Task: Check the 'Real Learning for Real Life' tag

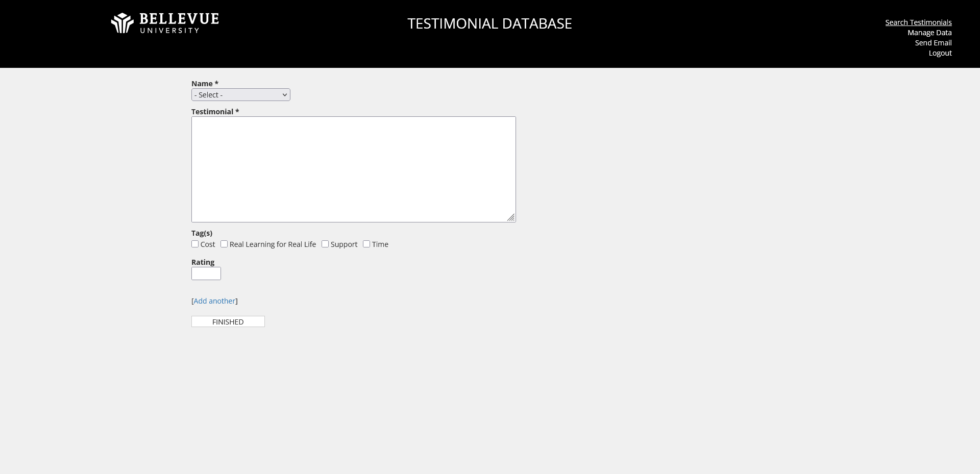Action: [224, 244]
